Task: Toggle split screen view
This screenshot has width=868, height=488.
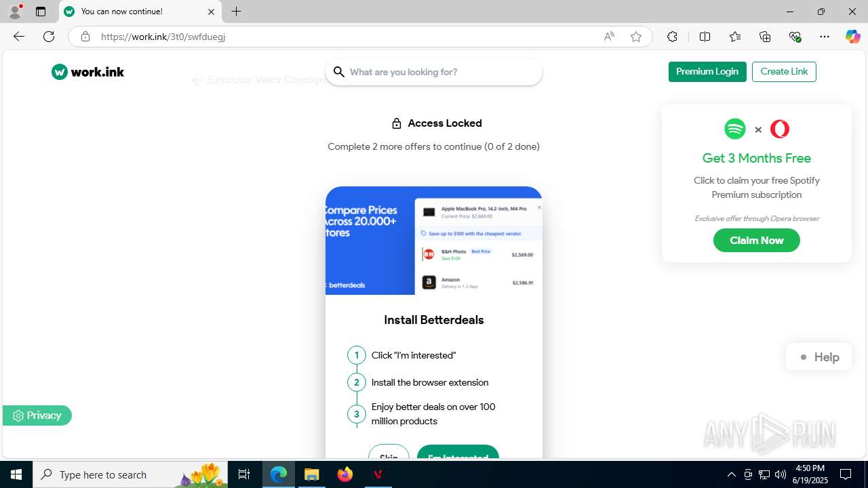Action: tap(705, 37)
